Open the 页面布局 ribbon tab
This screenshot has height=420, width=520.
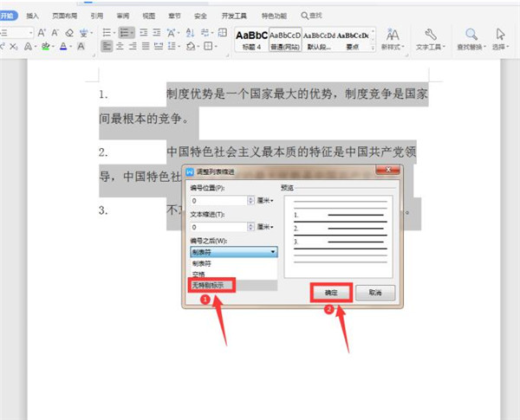(66, 16)
